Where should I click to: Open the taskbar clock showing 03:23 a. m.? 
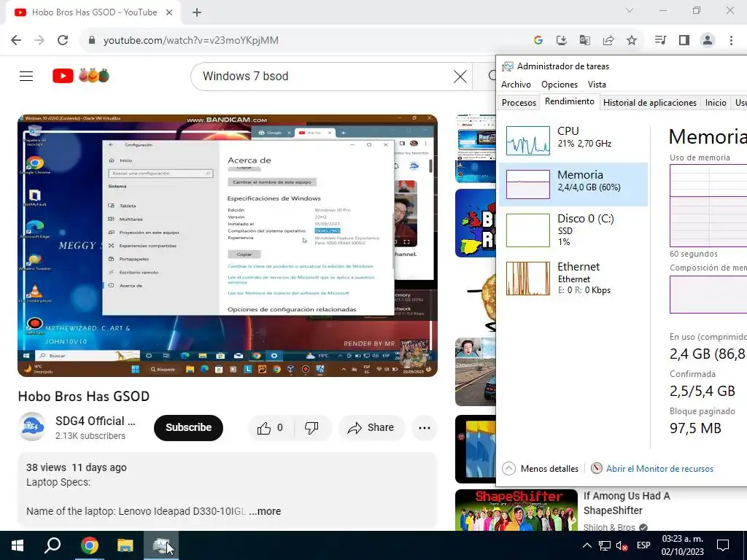(682, 545)
